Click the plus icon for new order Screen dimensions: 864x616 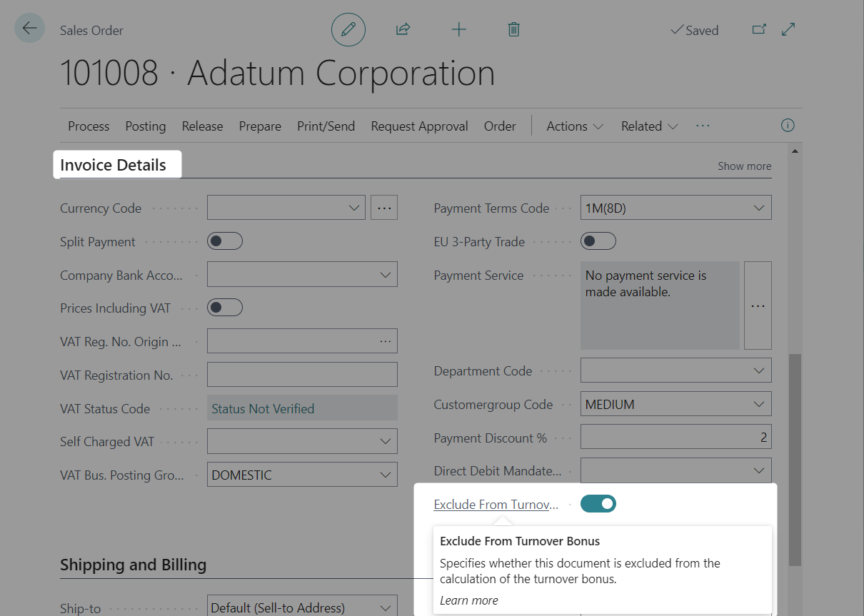coord(458,30)
